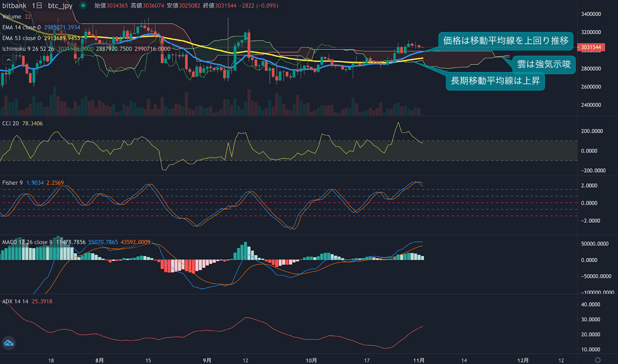Select EMA 53 close indicator legend
This screenshot has height=364, width=618.
[x=21, y=38]
